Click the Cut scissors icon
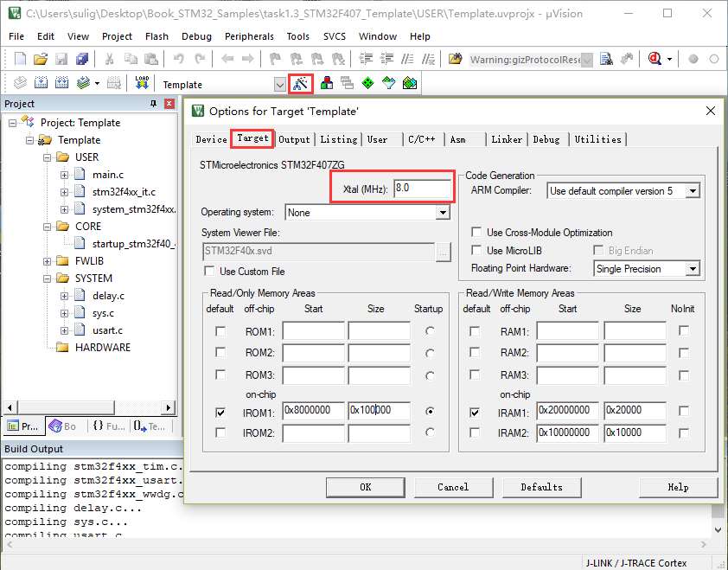This screenshot has width=728, height=570. (x=110, y=59)
